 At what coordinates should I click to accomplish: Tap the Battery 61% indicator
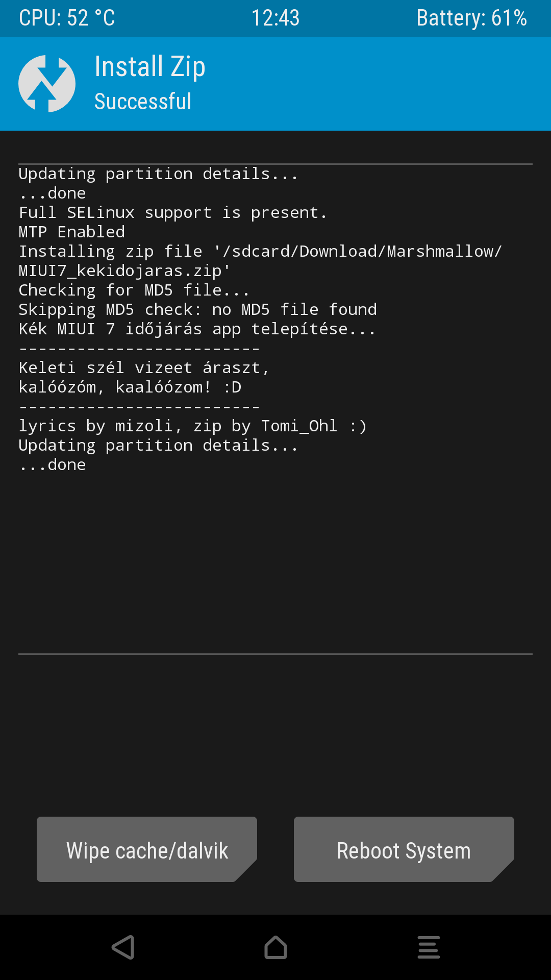coord(471,18)
